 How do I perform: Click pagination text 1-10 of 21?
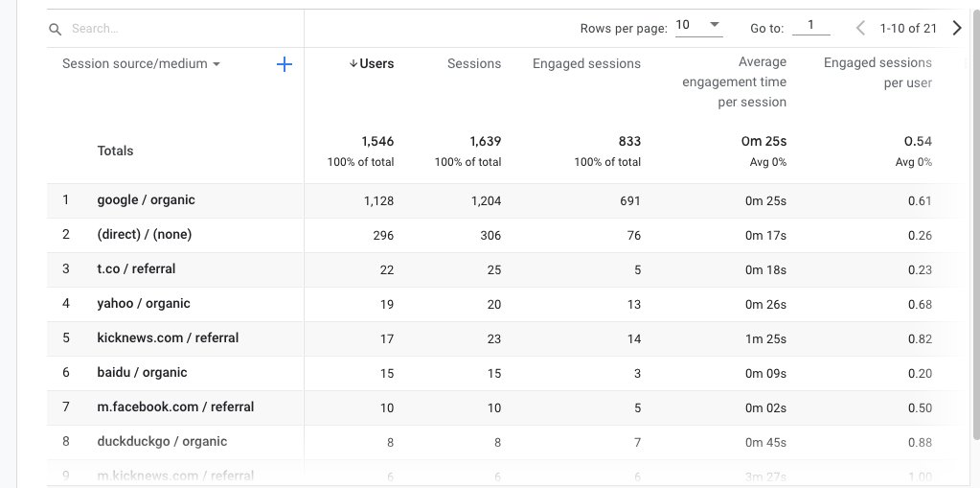click(x=908, y=28)
